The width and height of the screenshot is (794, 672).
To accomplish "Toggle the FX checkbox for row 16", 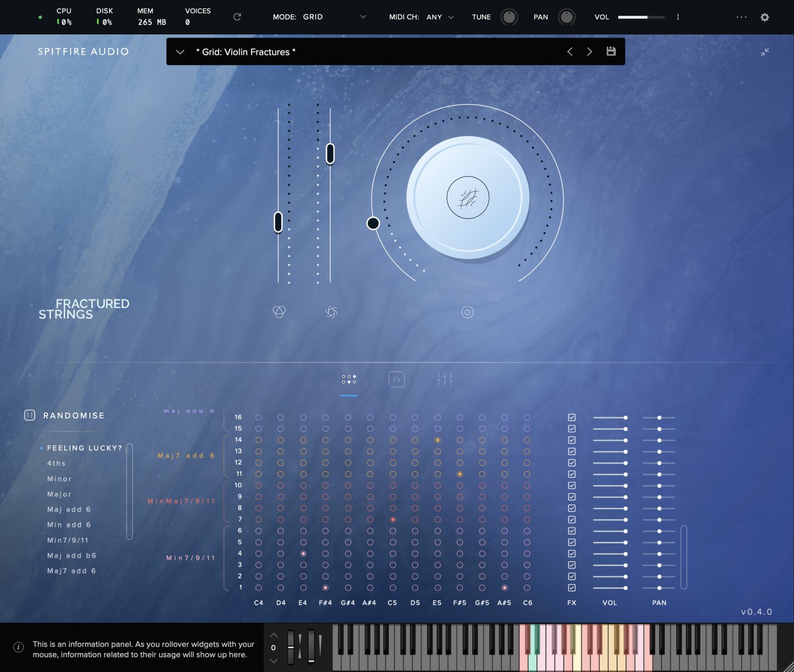I will click(572, 417).
